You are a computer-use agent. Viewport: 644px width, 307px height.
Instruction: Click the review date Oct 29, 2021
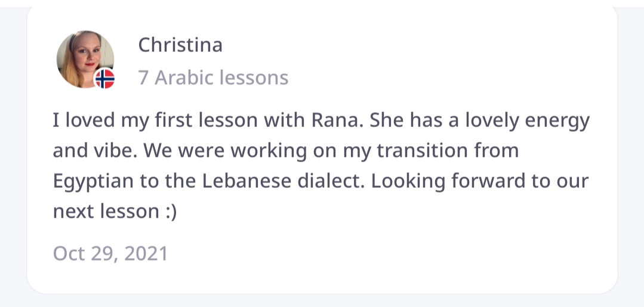(x=110, y=254)
